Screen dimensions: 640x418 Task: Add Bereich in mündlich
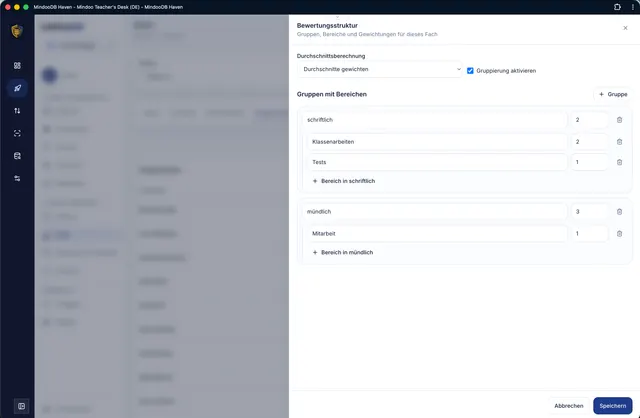343,252
